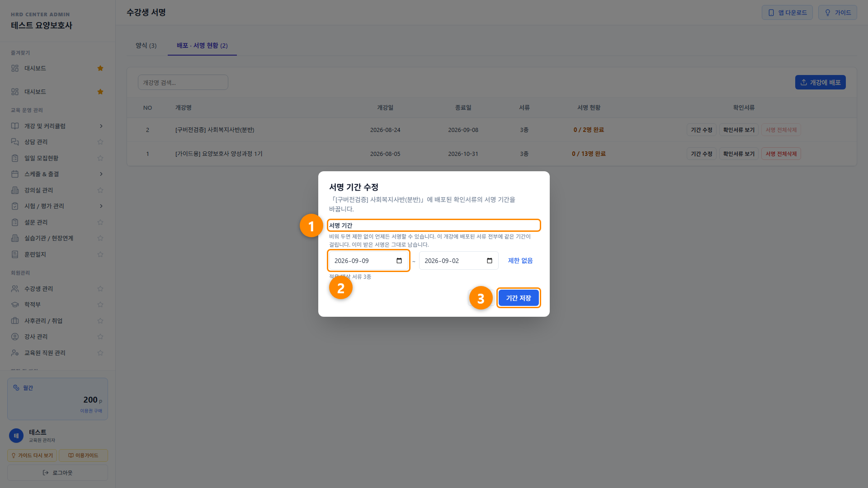Click 교육원 직원 관리 sidebar icon
Screen dimensions: 868x488
[x=15, y=353]
